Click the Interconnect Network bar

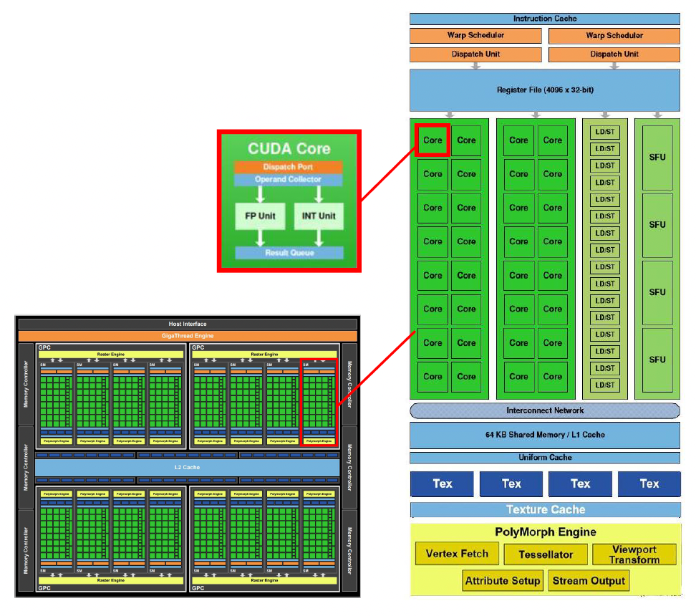point(544,411)
